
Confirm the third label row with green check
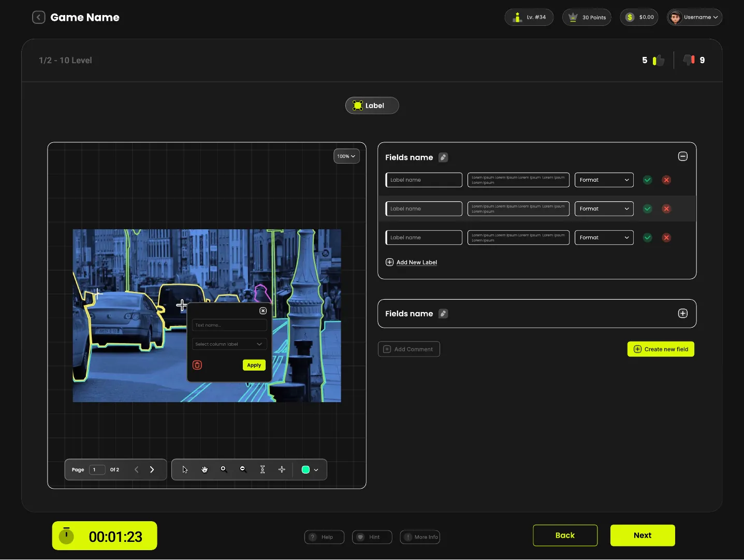click(648, 238)
